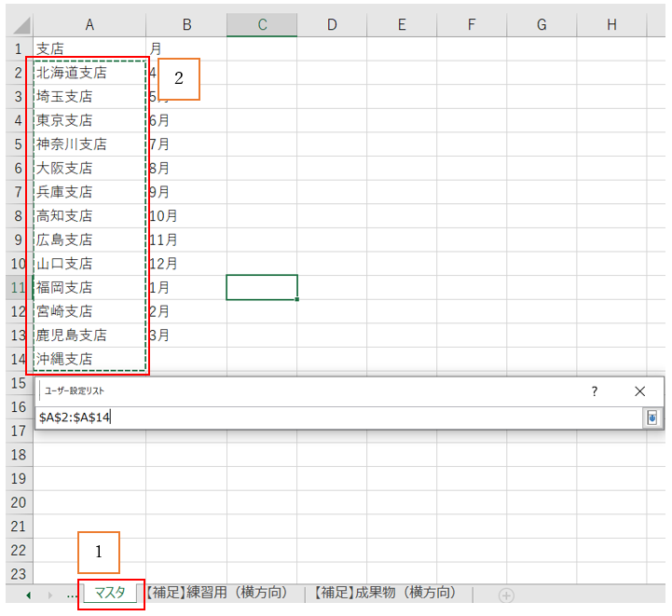Select row 1 header
Screen dimensions: 672x616
pyautogui.click(x=18, y=48)
